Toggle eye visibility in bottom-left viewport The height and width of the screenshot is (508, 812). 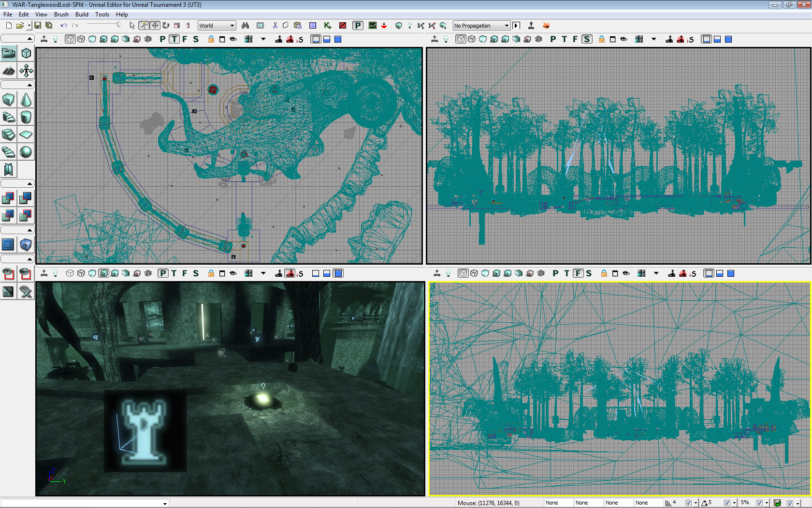tap(233, 273)
